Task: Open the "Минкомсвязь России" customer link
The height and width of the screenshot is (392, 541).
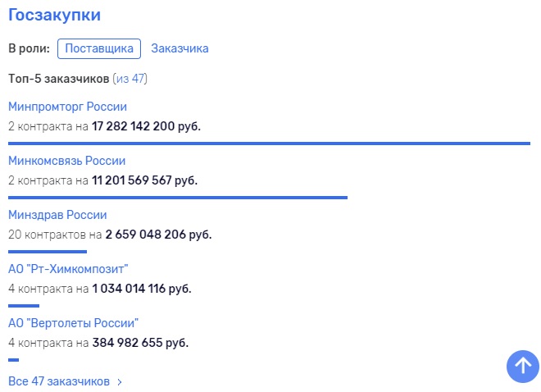Action: point(66,161)
